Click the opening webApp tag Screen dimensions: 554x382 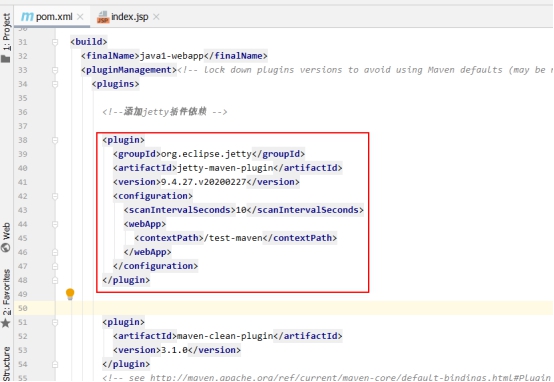(145, 224)
